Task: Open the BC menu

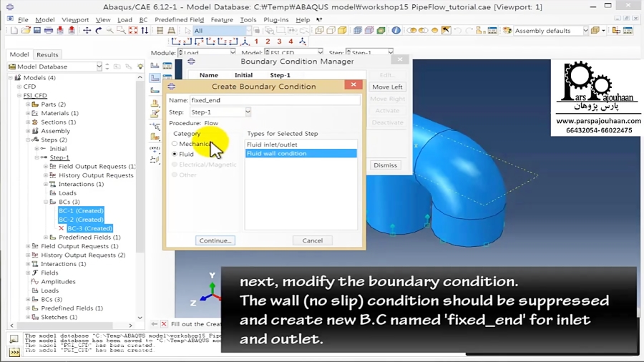Action: click(x=143, y=20)
